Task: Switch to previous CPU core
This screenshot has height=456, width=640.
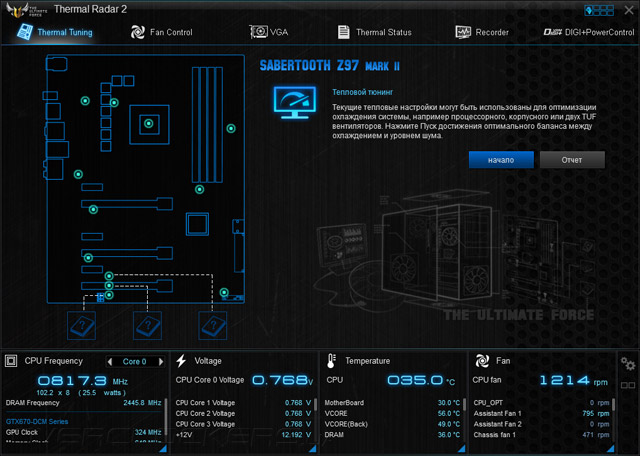Action: [x=109, y=362]
